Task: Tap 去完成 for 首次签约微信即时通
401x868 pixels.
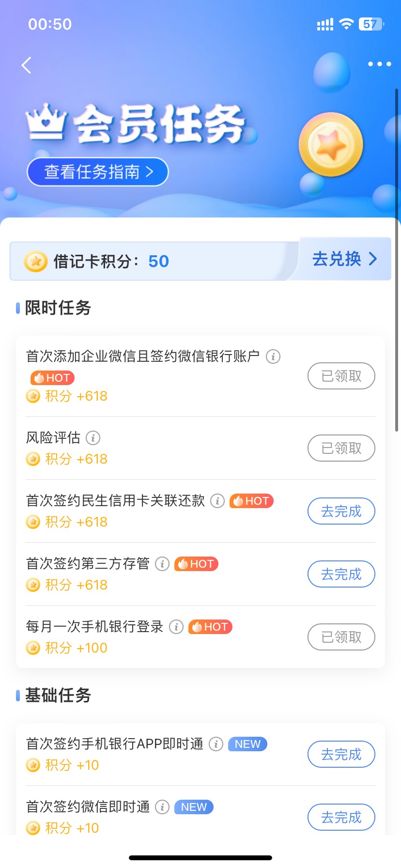Action: point(341,817)
